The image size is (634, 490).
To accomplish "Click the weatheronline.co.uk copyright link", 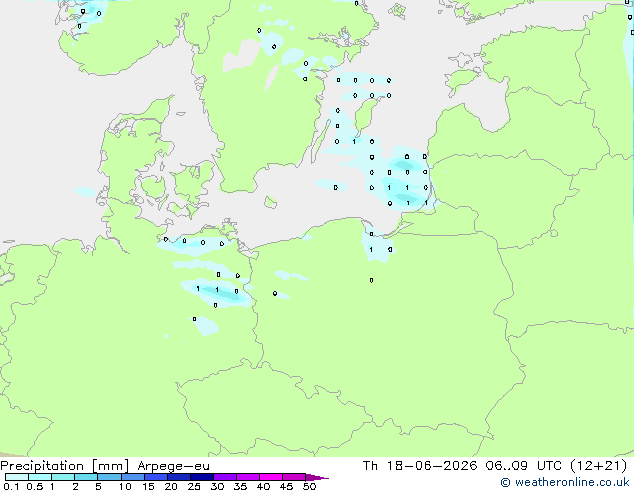I will [565, 482].
